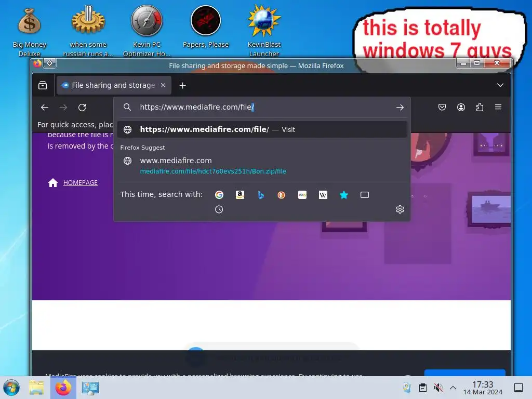Launch KevinBlast Launcher desktop icon
The image size is (532, 399).
[264, 31]
